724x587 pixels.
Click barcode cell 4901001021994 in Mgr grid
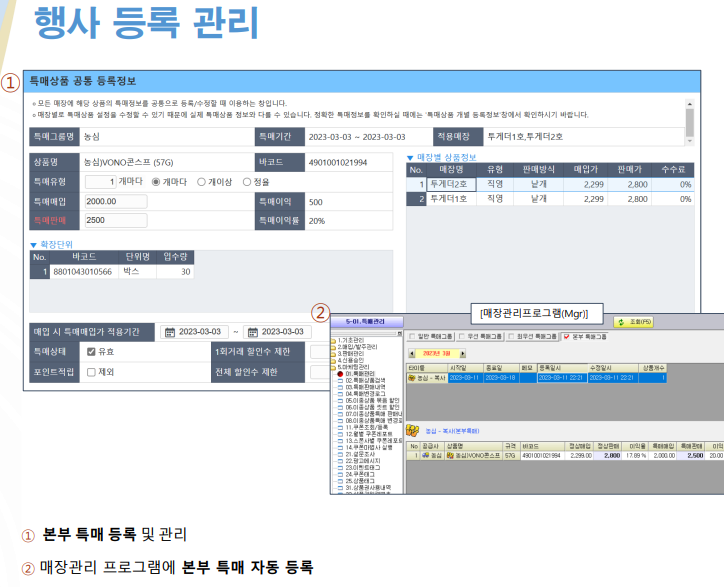542,456
